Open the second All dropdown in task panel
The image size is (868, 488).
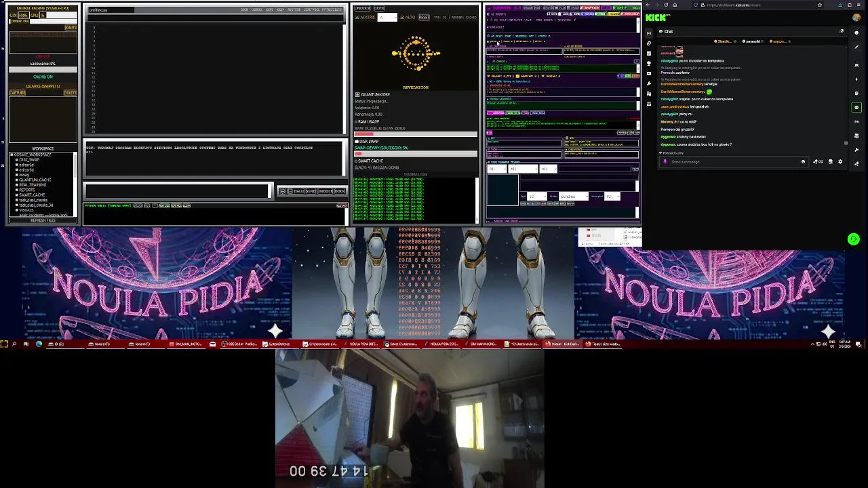tap(523, 169)
